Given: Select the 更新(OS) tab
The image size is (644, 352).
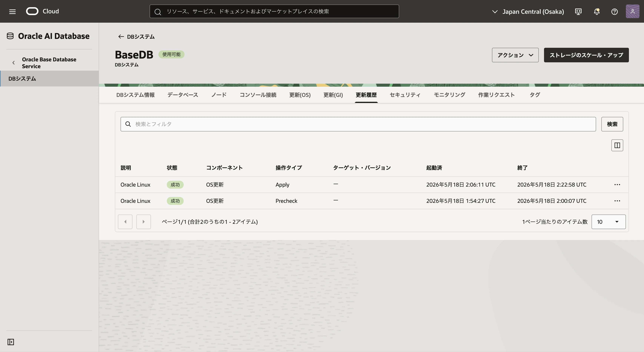Looking at the screenshot, I should (x=300, y=95).
